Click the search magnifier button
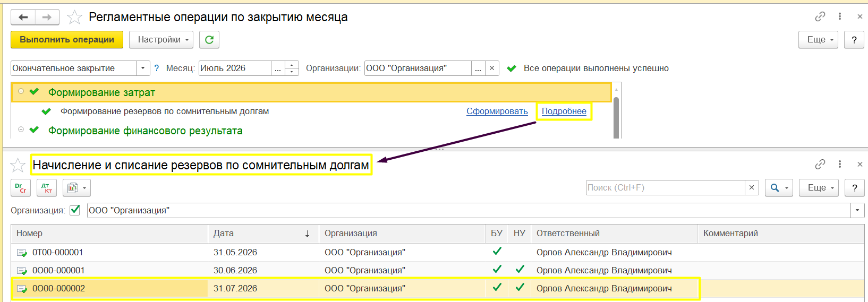Viewport: 868px width, 302px height. [x=779, y=188]
